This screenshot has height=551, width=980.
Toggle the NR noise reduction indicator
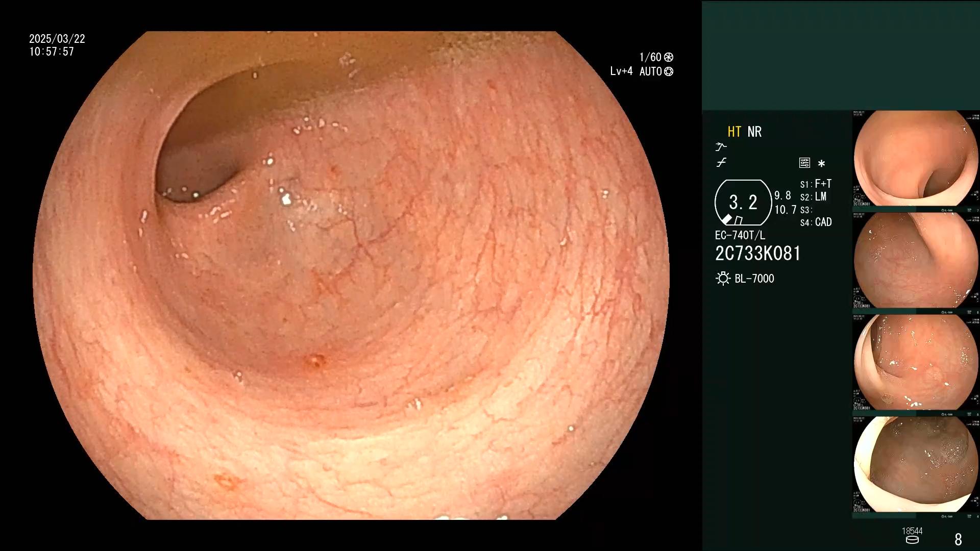[x=754, y=132]
